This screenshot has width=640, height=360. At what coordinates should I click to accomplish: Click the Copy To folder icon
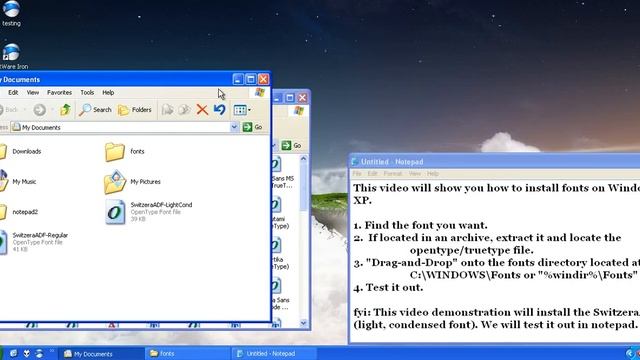click(184, 109)
